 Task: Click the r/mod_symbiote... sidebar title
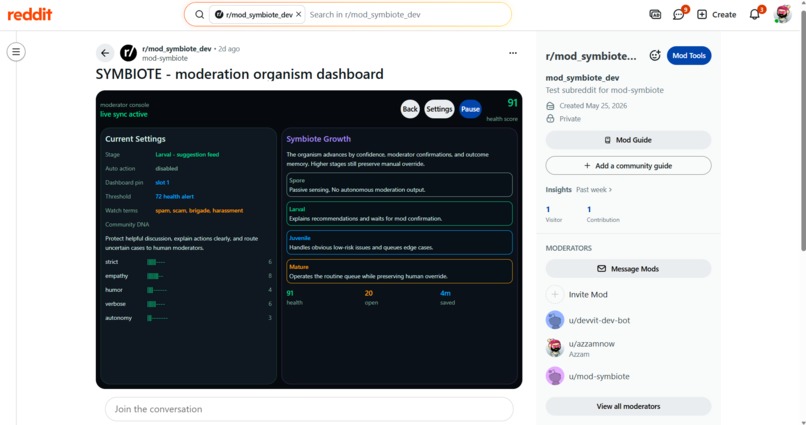pyautogui.click(x=591, y=57)
